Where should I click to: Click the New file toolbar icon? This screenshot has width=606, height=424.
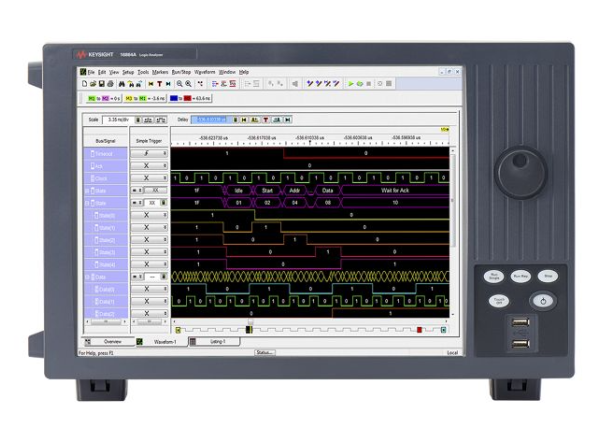[x=84, y=84]
